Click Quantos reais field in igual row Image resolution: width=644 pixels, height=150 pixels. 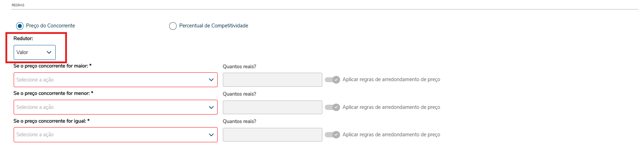click(x=272, y=135)
